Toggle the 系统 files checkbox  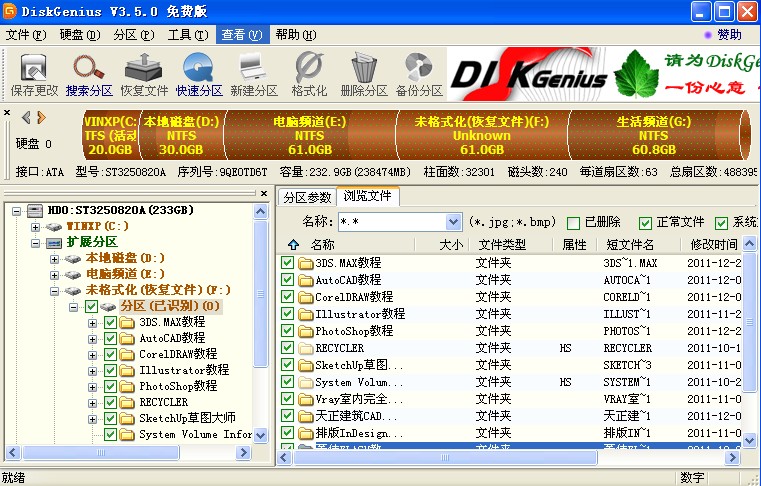coord(721,223)
